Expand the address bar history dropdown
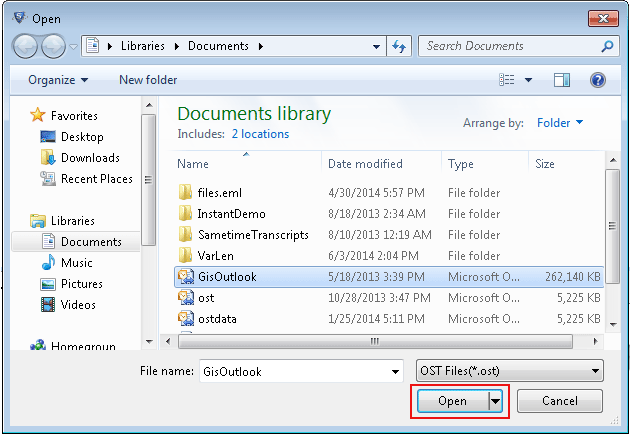Image resolution: width=630 pixels, height=434 pixels. coord(376,47)
